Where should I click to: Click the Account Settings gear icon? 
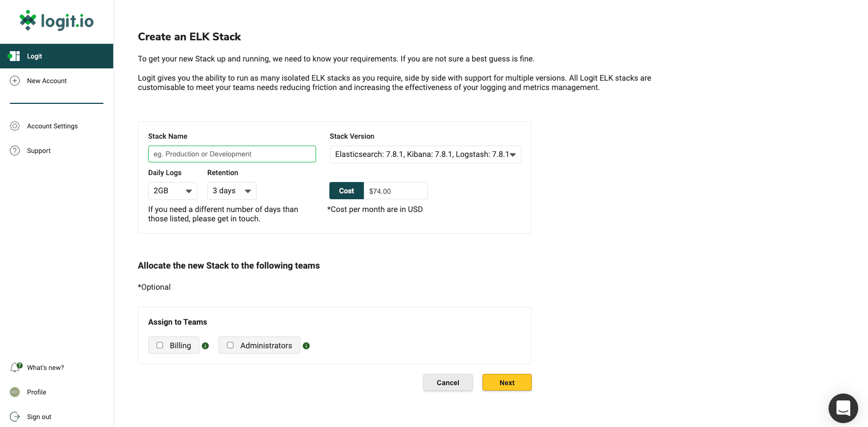click(x=15, y=126)
